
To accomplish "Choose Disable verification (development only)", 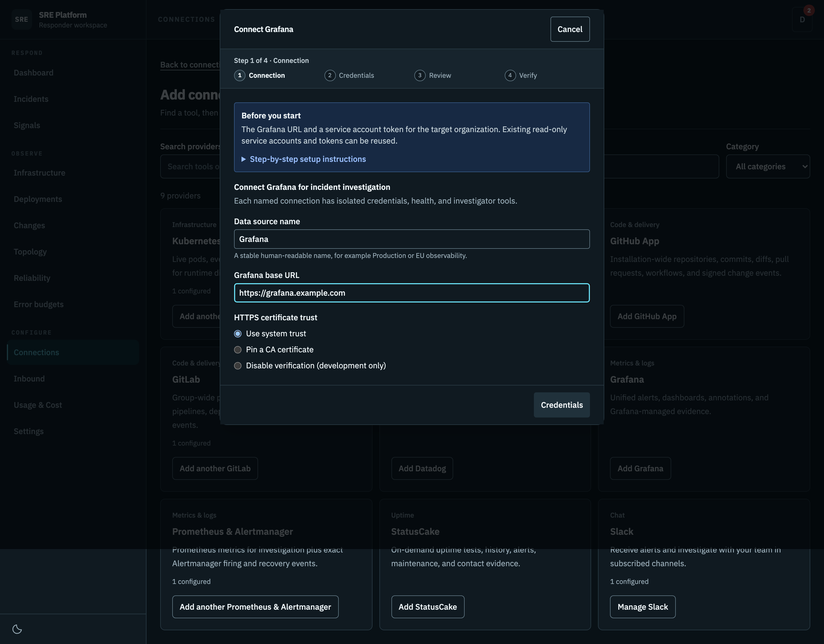I will [310, 366].
